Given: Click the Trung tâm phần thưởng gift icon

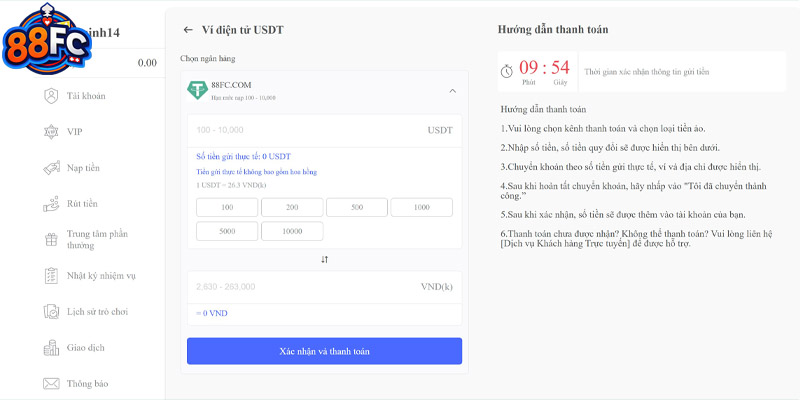Looking at the screenshot, I should pyautogui.click(x=51, y=240).
